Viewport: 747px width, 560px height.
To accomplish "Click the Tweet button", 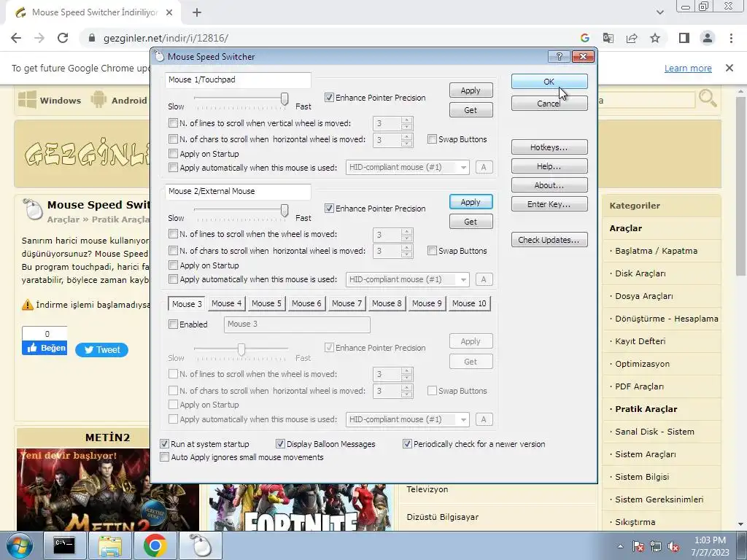I will pos(101,350).
